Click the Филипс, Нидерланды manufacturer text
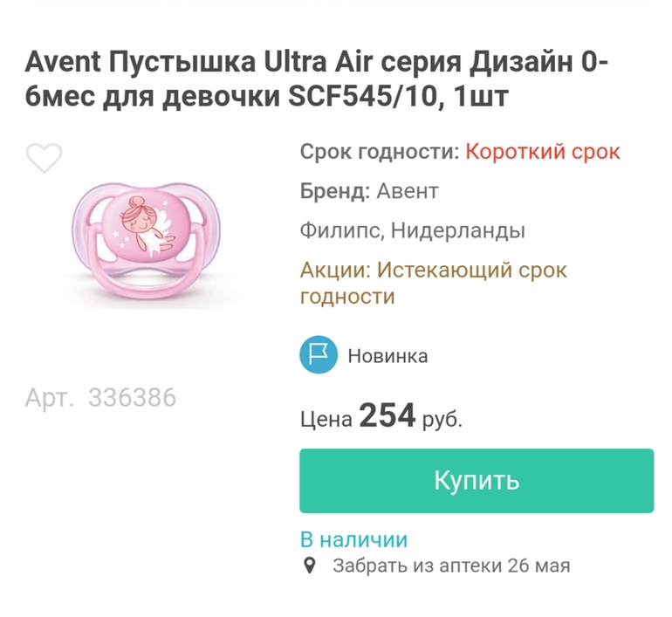 (412, 230)
